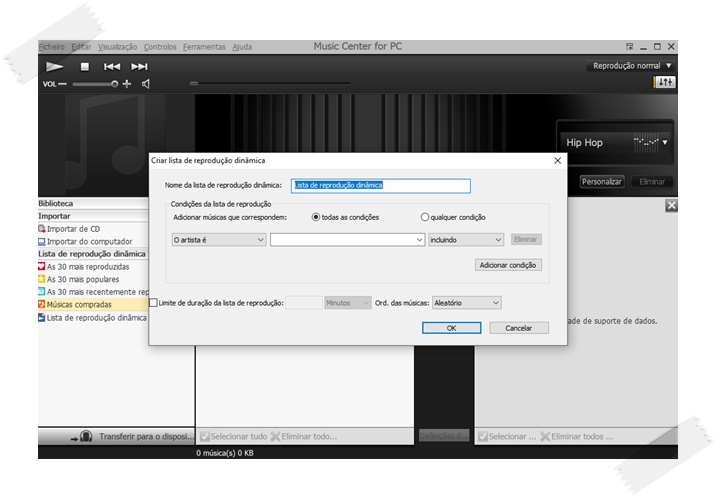Screen dimensions: 717x497
Task: Close the Criar lista de reprodução dinâmica dialog
Action: pyautogui.click(x=557, y=160)
